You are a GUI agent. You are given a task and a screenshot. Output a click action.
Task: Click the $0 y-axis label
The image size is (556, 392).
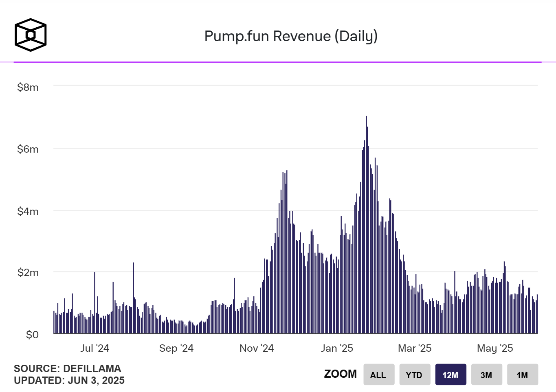point(32,335)
